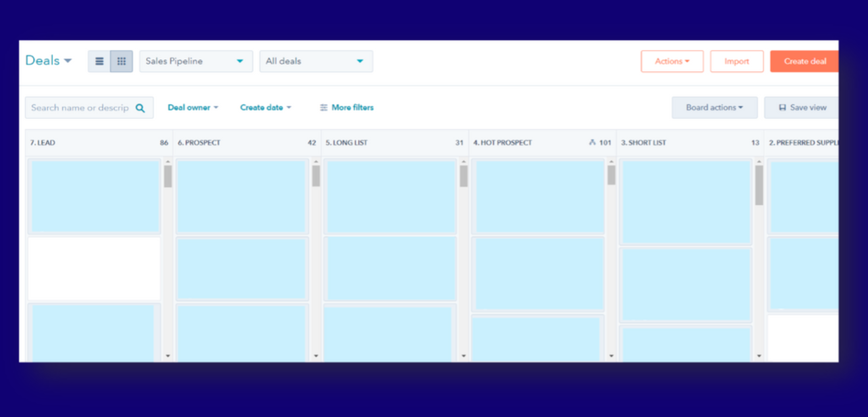The width and height of the screenshot is (868, 417).
Task: Open first deal card in PROSPECT column
Action: pos(242,196)
